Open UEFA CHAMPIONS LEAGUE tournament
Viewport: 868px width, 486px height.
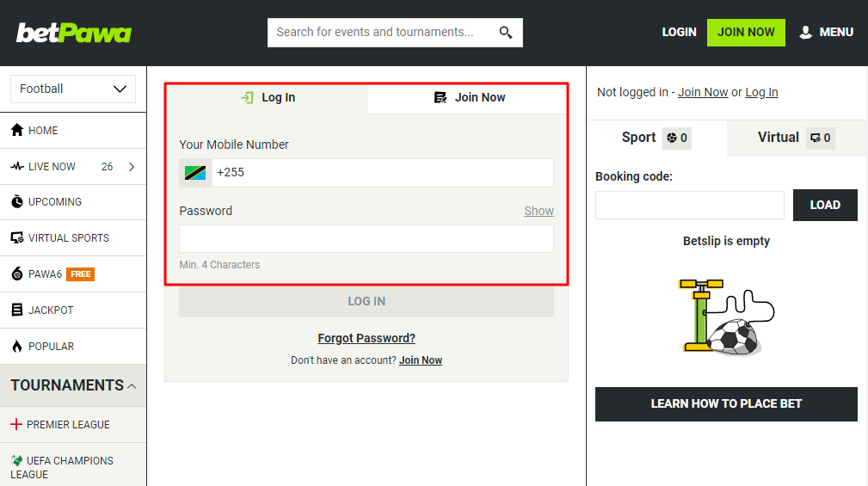(73, 465)
